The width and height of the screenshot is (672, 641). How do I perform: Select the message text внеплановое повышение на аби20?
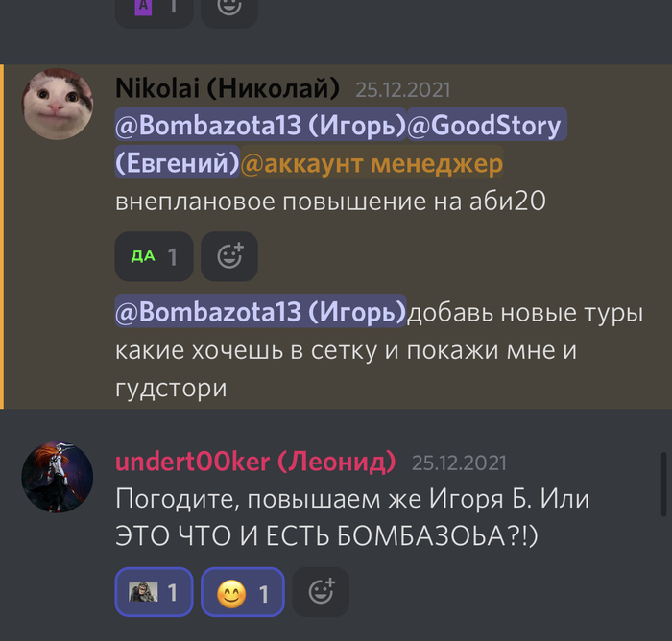[x=330, y=201]
